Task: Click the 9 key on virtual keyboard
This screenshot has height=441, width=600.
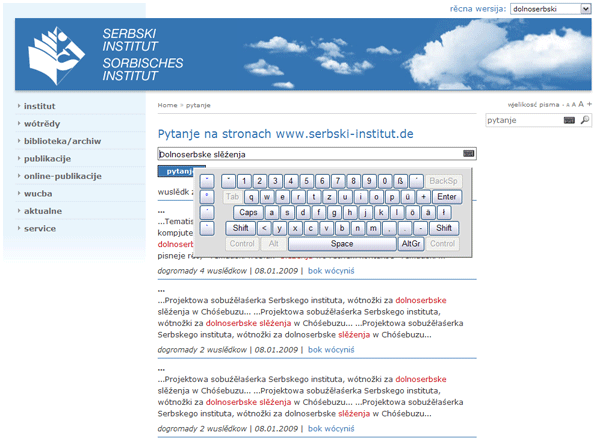Action: click(369, 181)
